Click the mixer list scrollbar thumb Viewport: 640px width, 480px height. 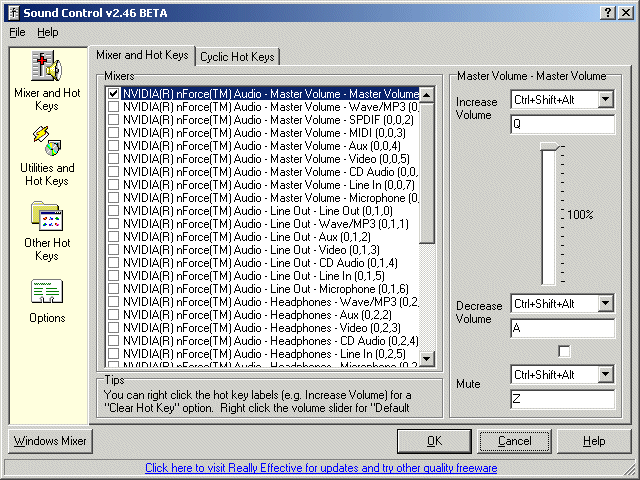(x=427, y=173)
